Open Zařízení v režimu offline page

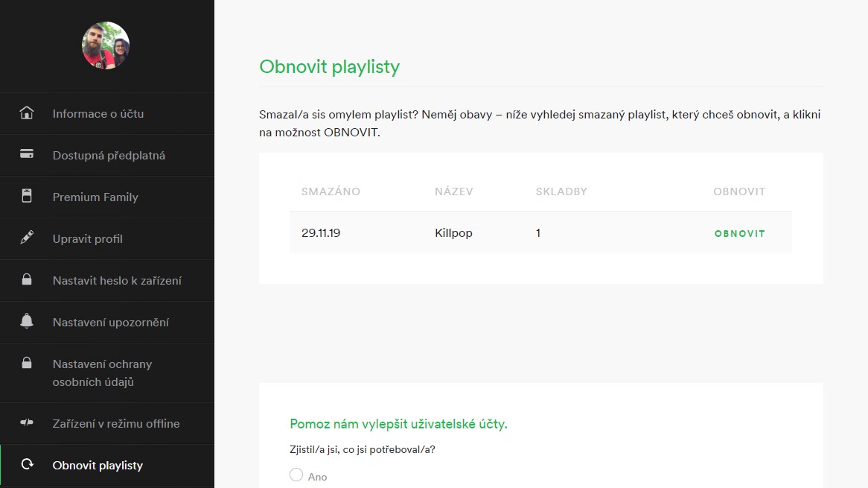(x=107, y=424)
